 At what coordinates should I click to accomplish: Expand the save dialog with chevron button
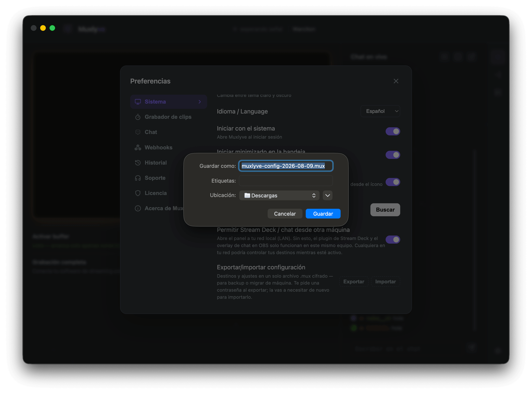[328, 195]
